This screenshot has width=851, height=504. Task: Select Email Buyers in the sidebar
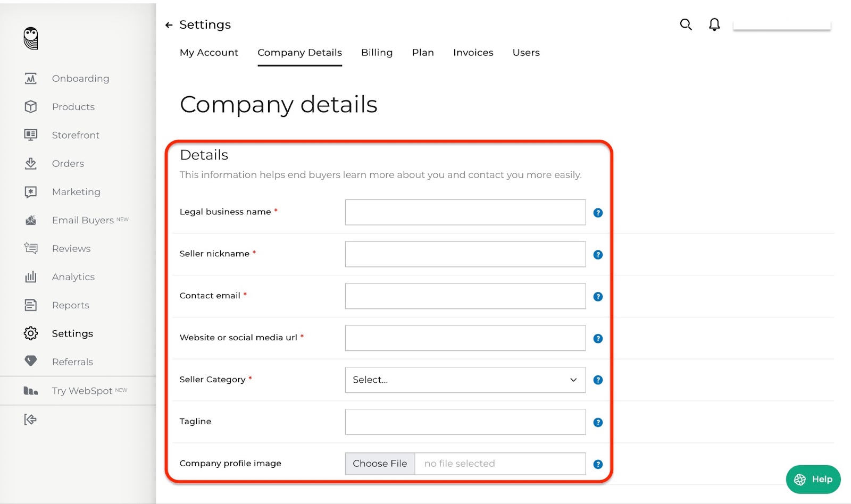tap(83, 220)
